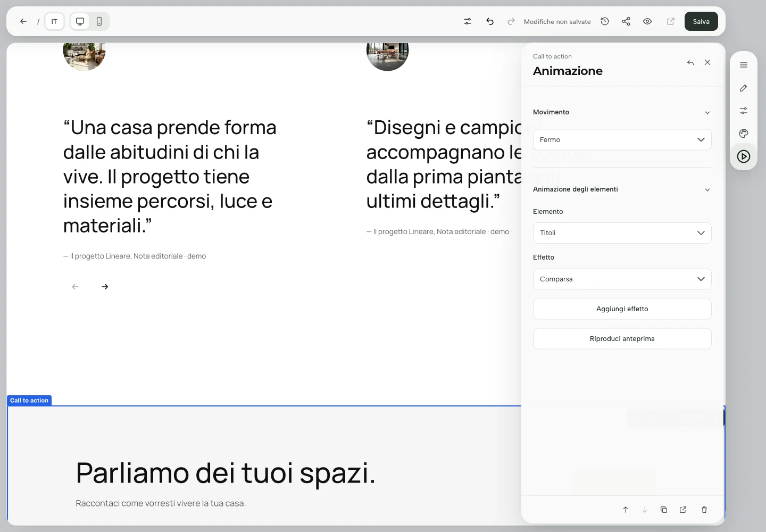Screen dimensions: 766x532
Task: Save changes with the Salva button
Action: pos(701,21)
